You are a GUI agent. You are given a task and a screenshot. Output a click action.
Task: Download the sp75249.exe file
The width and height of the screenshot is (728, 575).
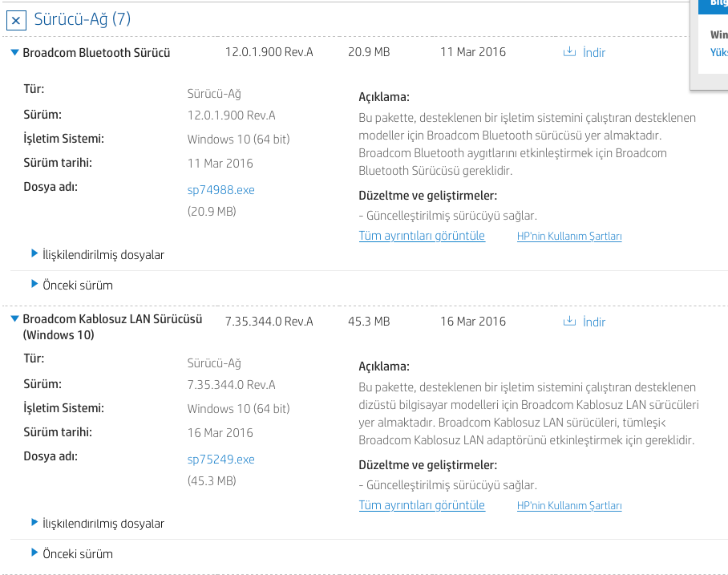pyautogui.click(x=220, y=460)
